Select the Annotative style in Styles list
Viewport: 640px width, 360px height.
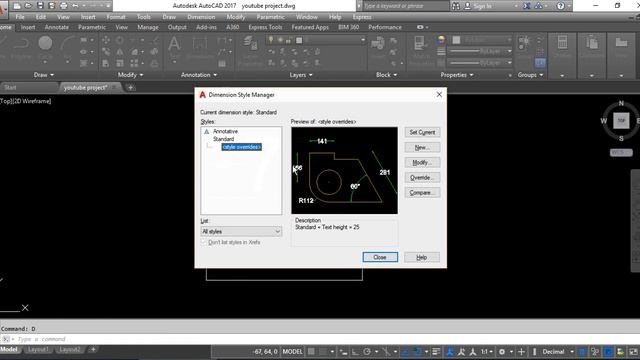(225, 131)
